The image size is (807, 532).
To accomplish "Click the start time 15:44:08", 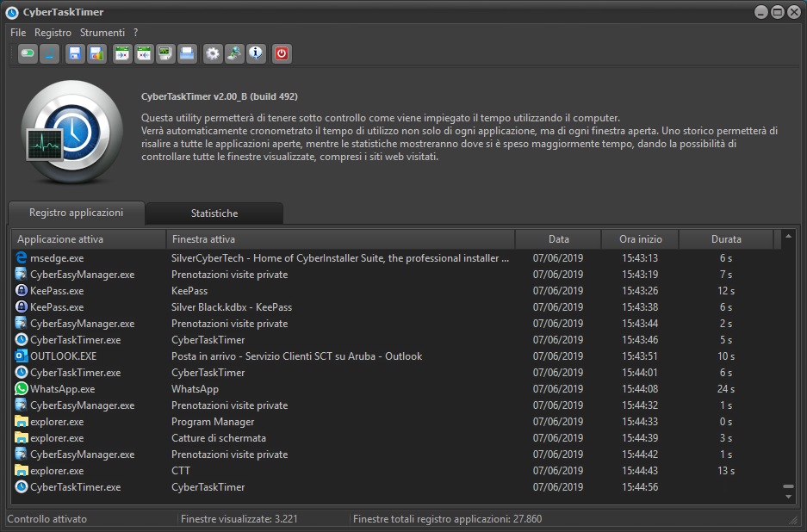I will click(x=640, y=389).
